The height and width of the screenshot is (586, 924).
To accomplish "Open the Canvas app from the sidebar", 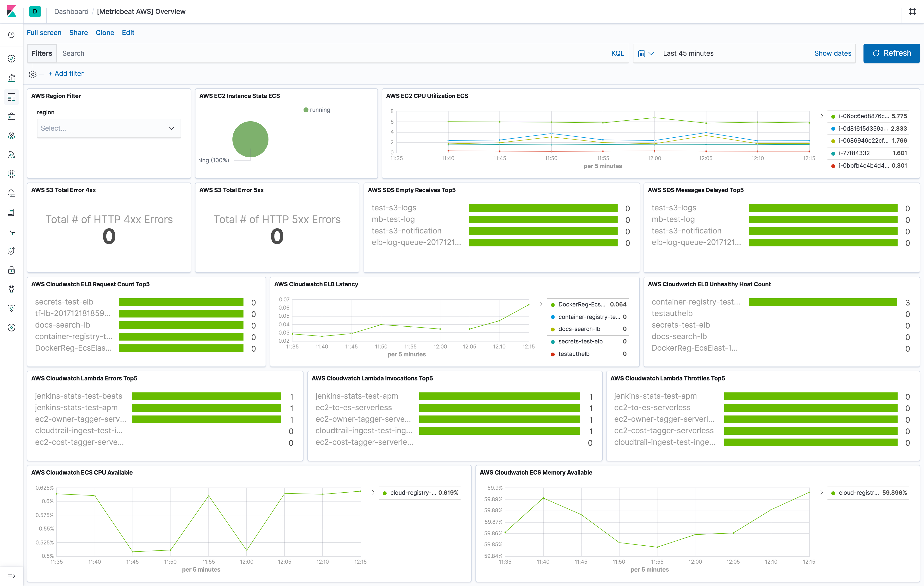I will pyautogui.click(x=12, y=116).
